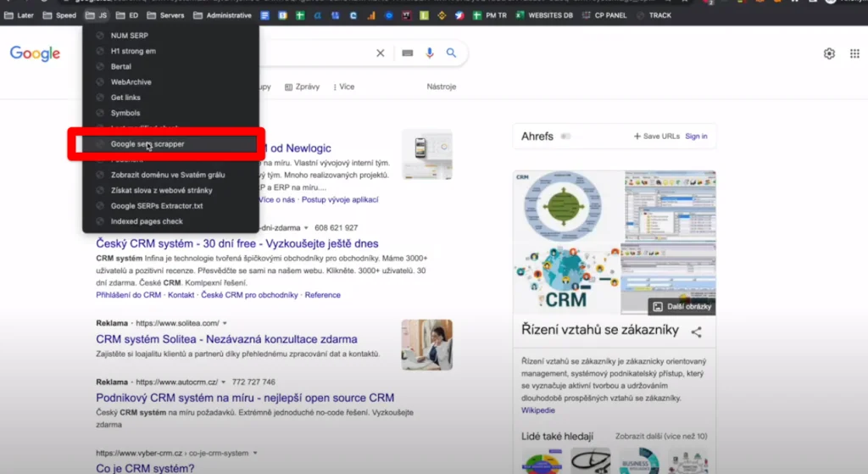This screenshot has height=474, width=868.
Task: Select the WebArchive bookmarklet
Action: tap(170, 82)
